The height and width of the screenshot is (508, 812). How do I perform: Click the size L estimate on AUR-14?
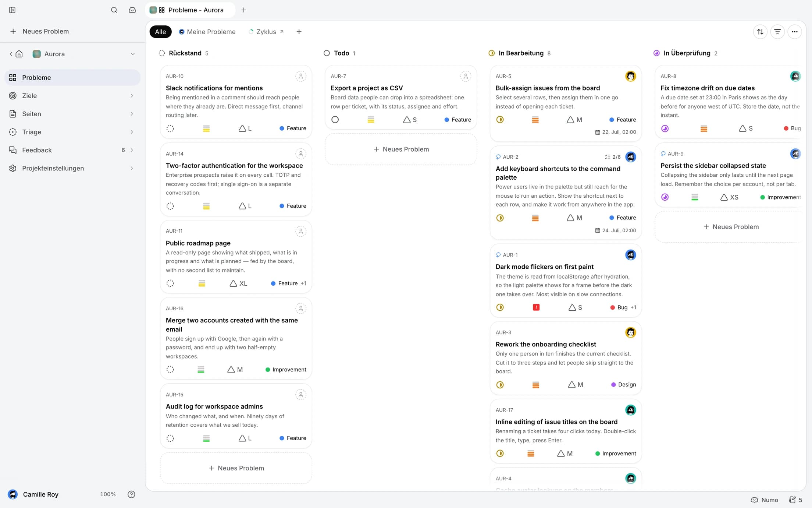tap(245, 206)
